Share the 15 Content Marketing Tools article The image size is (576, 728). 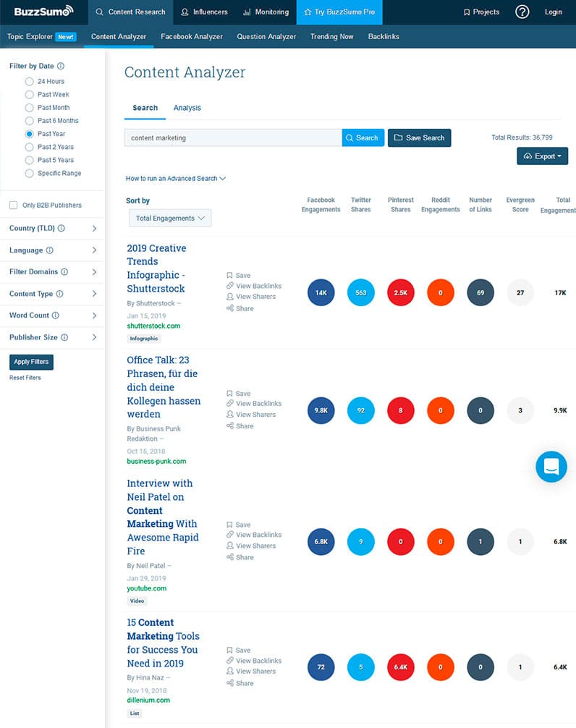coord(240,683)
